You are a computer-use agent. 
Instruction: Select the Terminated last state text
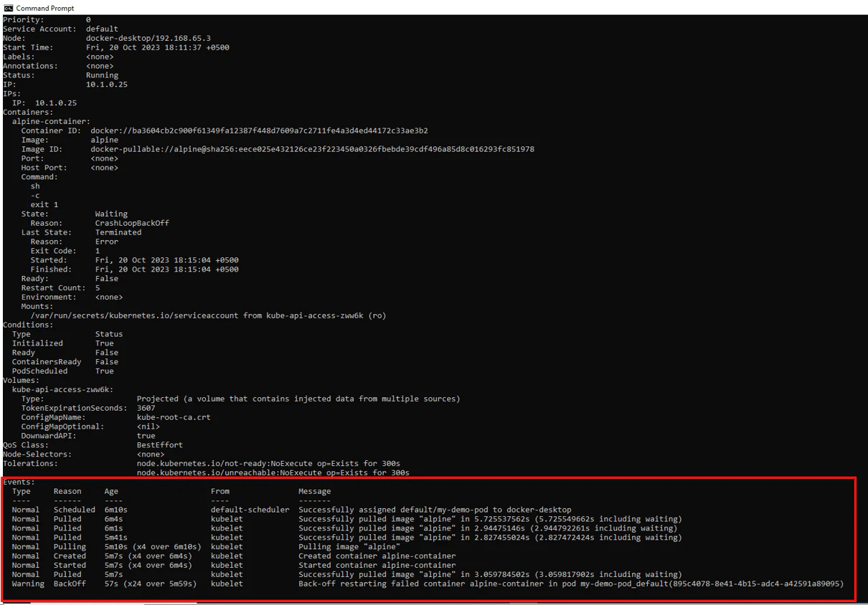[118, 232]
